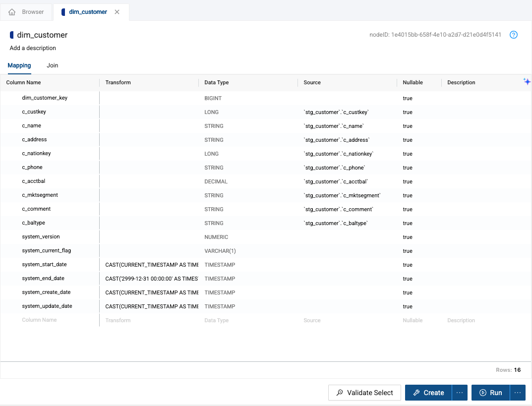Screen dimensions: 532x406
Task: Click the Run button
Action: [x=491, y=393]
